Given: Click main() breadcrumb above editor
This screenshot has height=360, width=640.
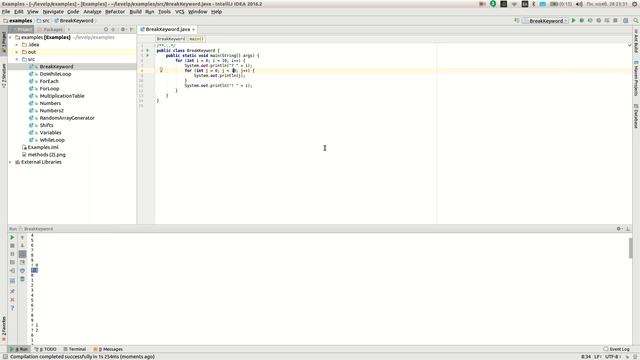Looking at the screenshot, I should click(196, 39).
